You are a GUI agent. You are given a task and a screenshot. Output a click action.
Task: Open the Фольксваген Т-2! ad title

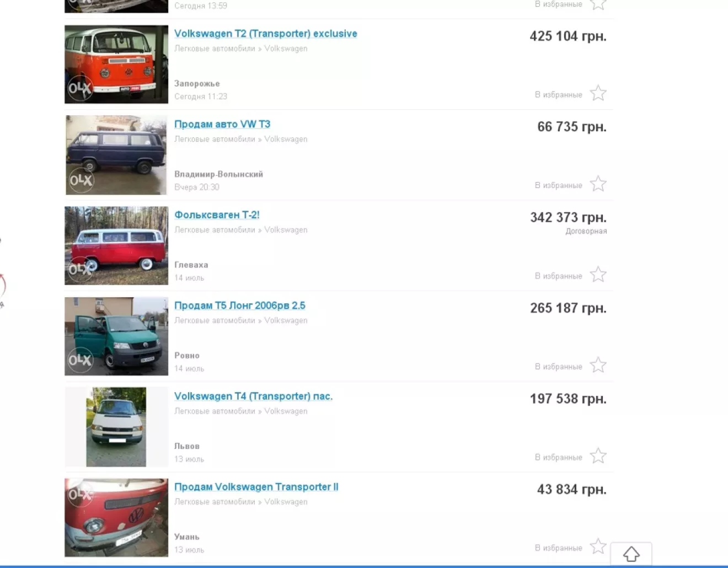click(217, 215)
